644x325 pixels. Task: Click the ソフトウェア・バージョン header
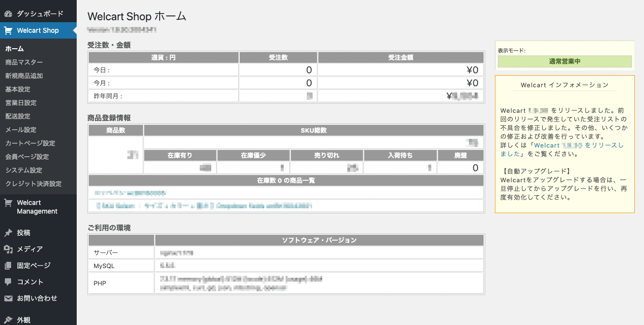coord(319,240)
